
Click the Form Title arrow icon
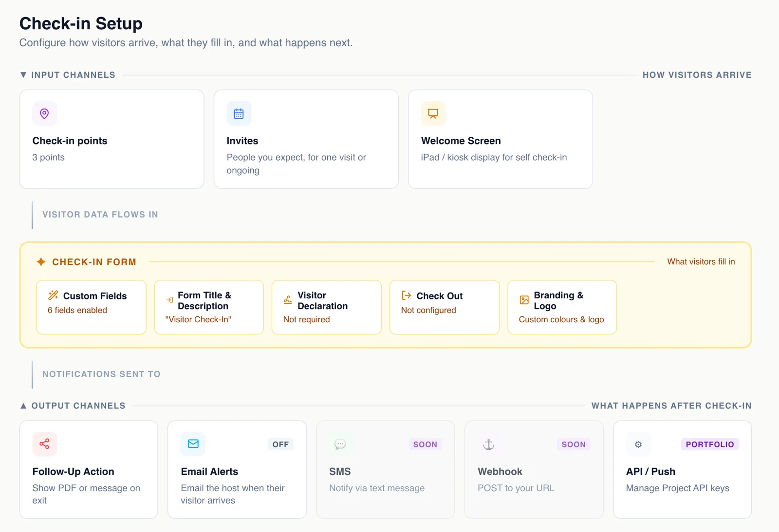(x=169, y=300)
